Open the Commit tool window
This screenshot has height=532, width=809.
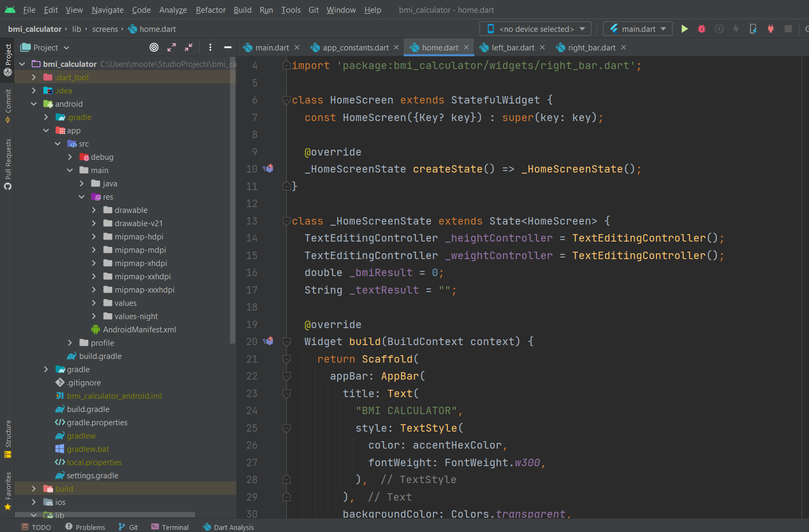[x=7, y=106]
